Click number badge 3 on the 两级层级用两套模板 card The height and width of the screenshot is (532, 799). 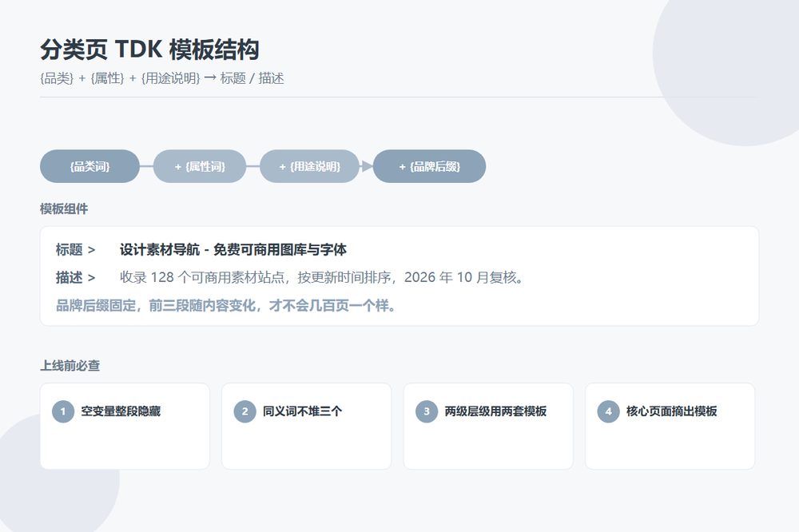[427, 411]
